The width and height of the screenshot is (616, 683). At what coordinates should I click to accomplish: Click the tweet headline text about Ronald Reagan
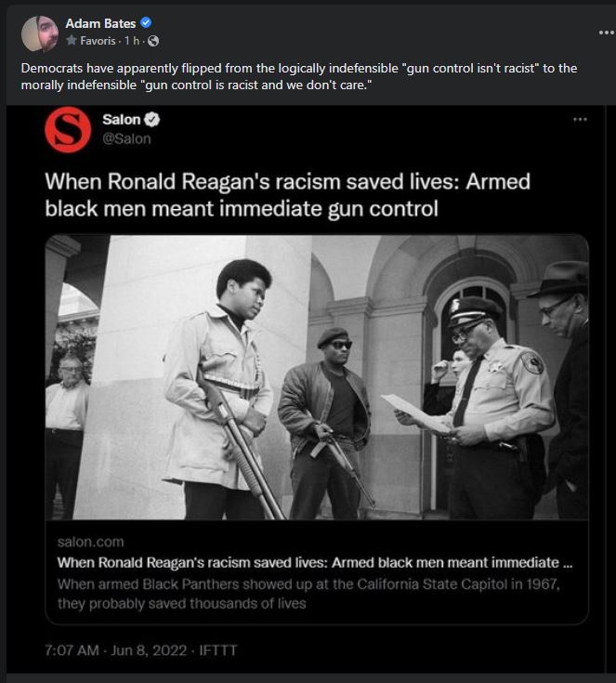(287, 195)
